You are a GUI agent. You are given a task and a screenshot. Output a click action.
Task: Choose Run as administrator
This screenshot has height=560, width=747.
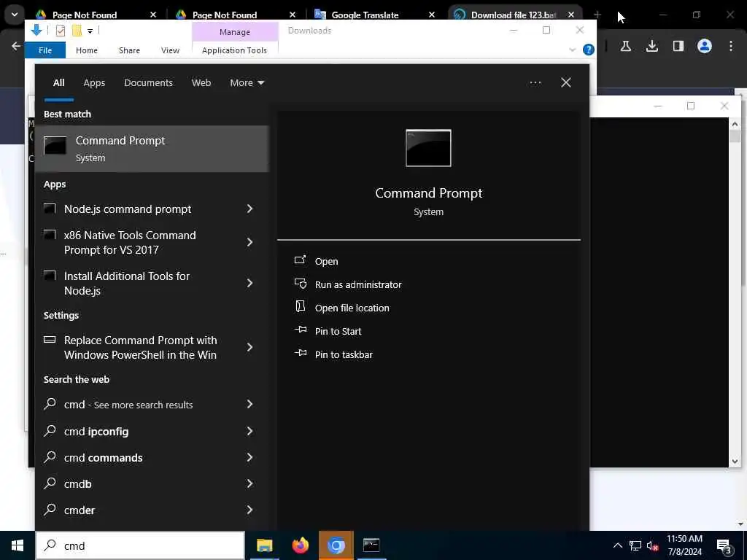tap(358, 285)
